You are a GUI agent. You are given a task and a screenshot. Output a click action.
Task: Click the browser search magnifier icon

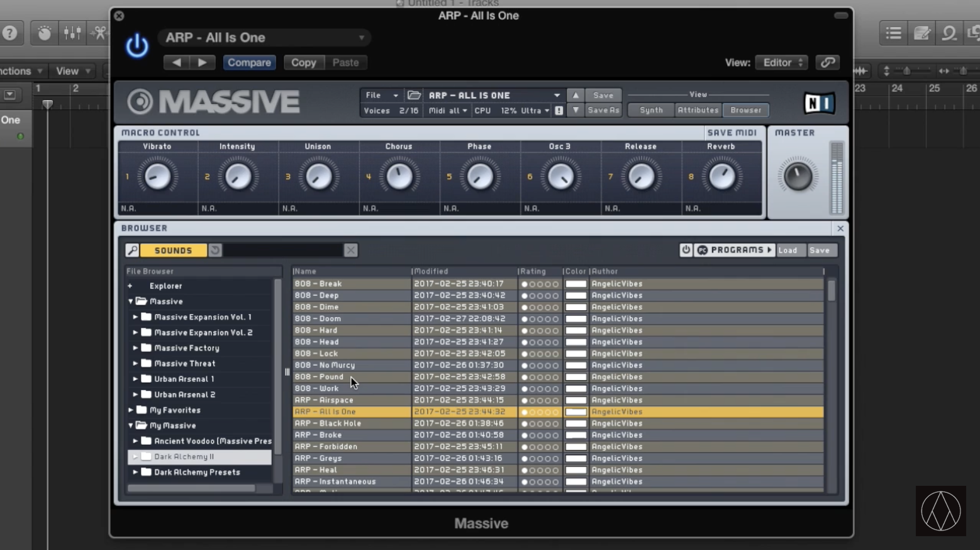(x=132, y=250)
